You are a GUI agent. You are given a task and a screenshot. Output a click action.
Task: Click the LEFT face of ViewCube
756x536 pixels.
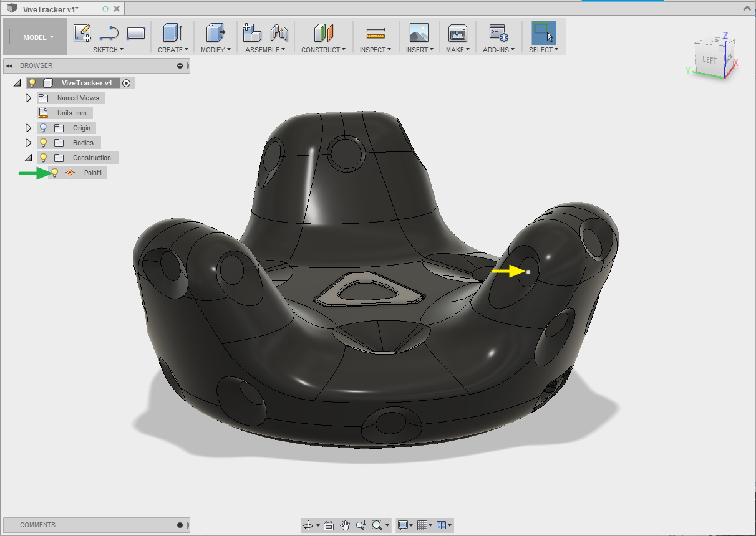pos(709,60)
